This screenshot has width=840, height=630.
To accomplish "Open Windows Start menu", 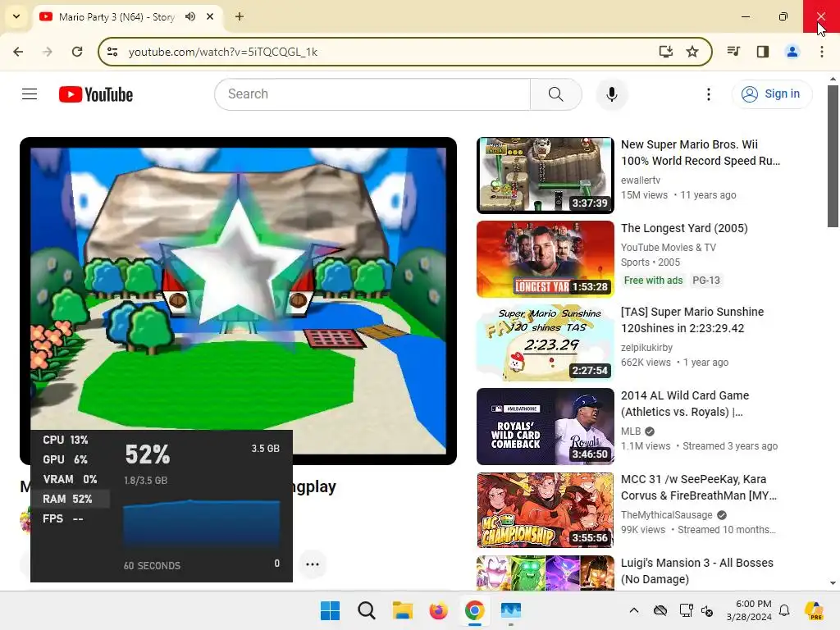I will click(x=330, y=610).
